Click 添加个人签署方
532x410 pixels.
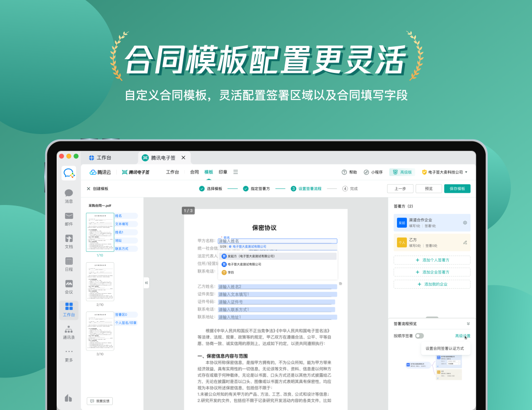coord(432,260)
